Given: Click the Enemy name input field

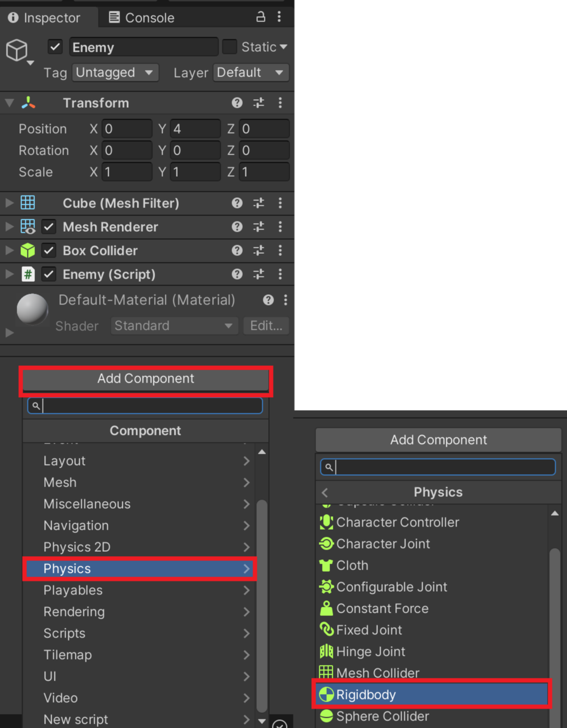Looking at the screenshot, I should click(144, 47).
